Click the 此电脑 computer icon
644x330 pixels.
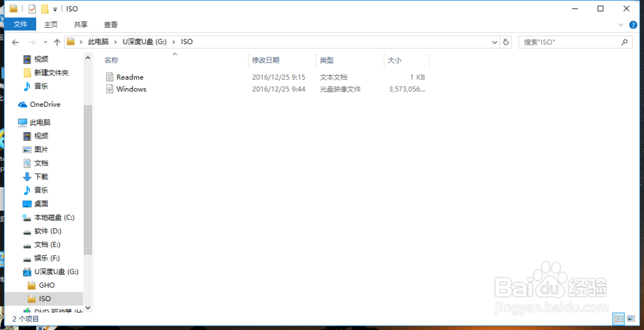pos(23,122)
